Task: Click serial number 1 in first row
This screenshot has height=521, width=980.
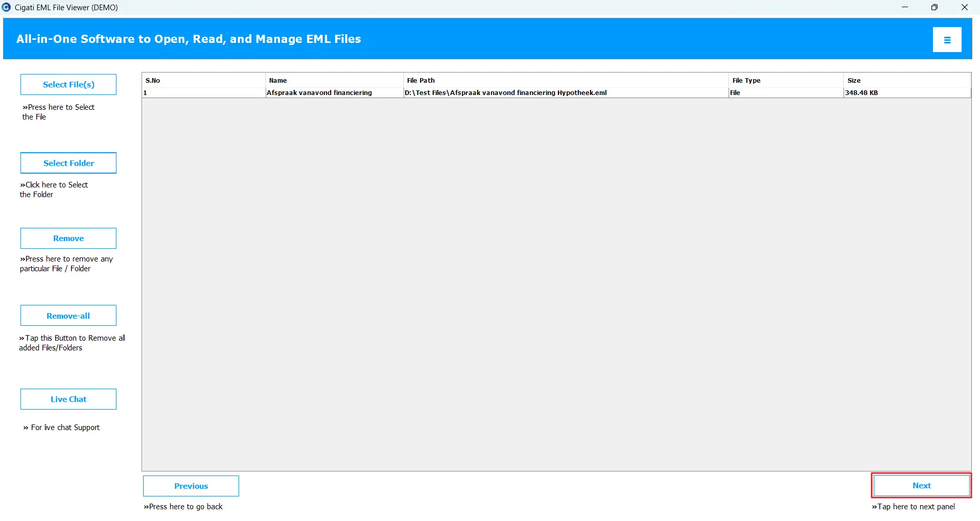Action: pos(146,93)
